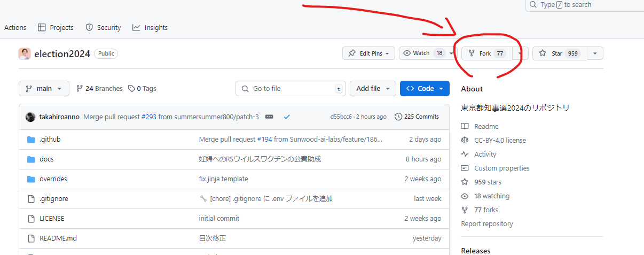Viewport: 644px width, 255px height.
Task: View the 0 Tags link
Action: click(x=142, y=88)
